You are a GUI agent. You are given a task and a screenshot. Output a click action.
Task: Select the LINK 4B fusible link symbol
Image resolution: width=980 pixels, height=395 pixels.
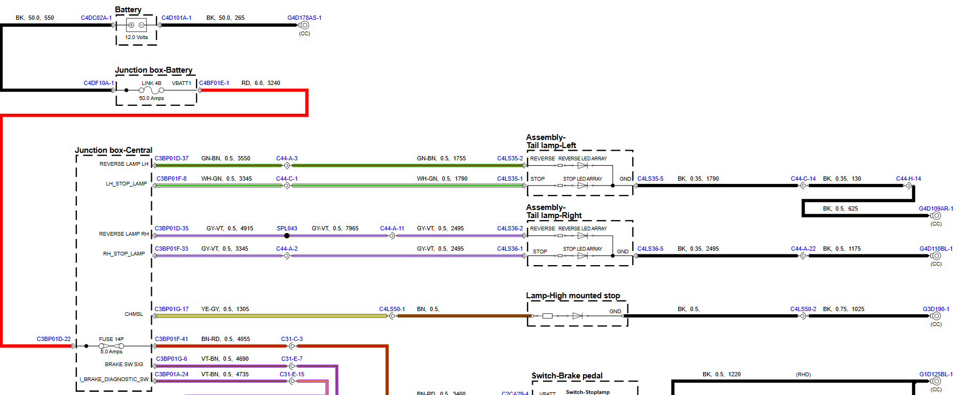[151, 90]
